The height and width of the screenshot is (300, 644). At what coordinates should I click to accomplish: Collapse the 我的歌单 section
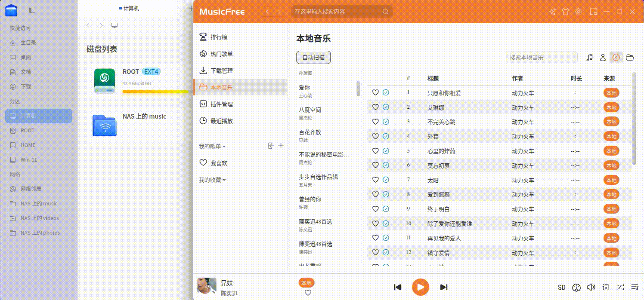pos(212,147)
